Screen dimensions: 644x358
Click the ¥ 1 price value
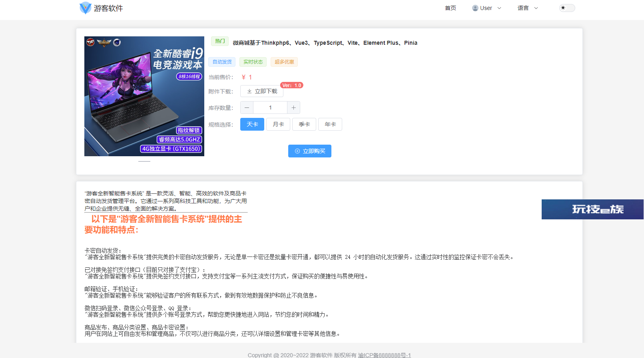[247, 77]
